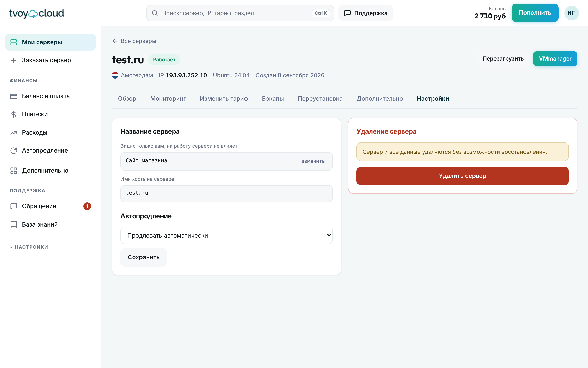Image resolution: width=588 pixels, height=368 pixels.
Task: Click the trend chart icon by Расходы
Action: (x=14, y=133)
